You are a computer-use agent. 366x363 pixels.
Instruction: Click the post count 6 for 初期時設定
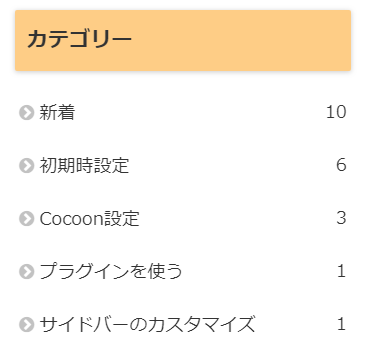click(341, 165)
